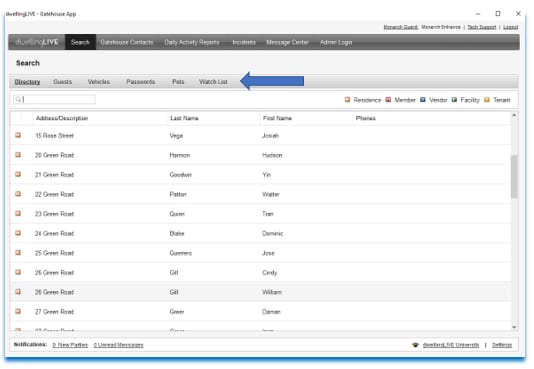Click the graduation cap icon near dwellingLIVE University
The height and width of the screenshot is (369, 534).
point(415,345)
